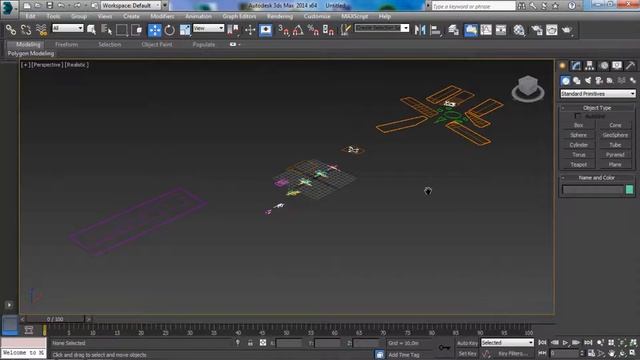Image resolution: width=640 pixels, height=360 pixels.
Task: Activate the Select and Rotate tool
Action: (x=169, y=30)
